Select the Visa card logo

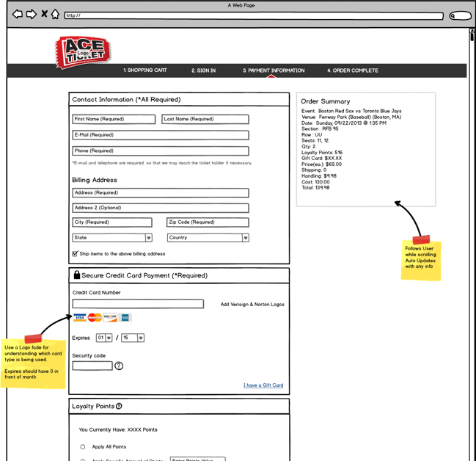pos(80,318)
